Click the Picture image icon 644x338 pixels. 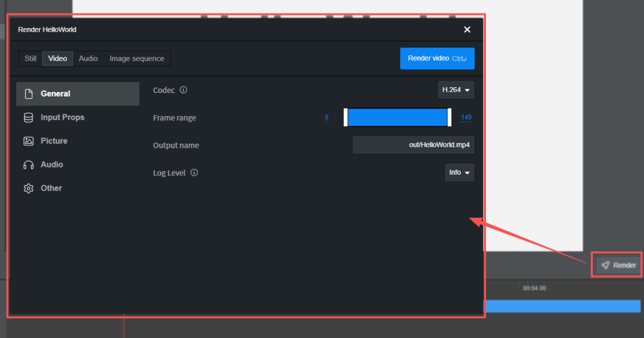(28, 141)
